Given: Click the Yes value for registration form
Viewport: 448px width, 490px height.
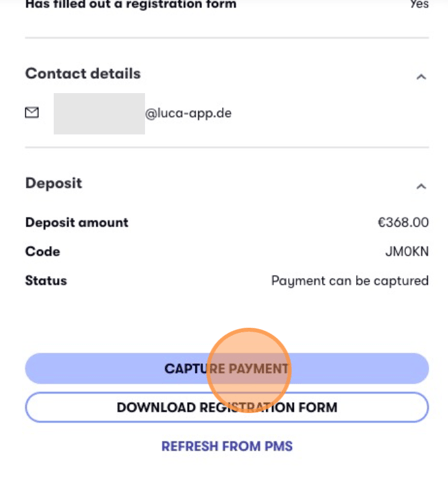Looking at the screenshot, I should (419, 4).
